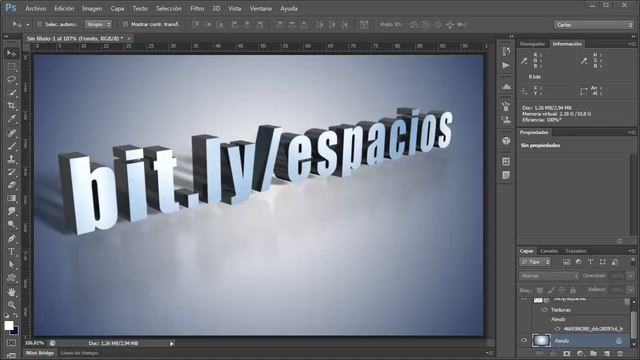
Task: Toggle visibility of the Fondo layer
Action: (x=524, y=340)
